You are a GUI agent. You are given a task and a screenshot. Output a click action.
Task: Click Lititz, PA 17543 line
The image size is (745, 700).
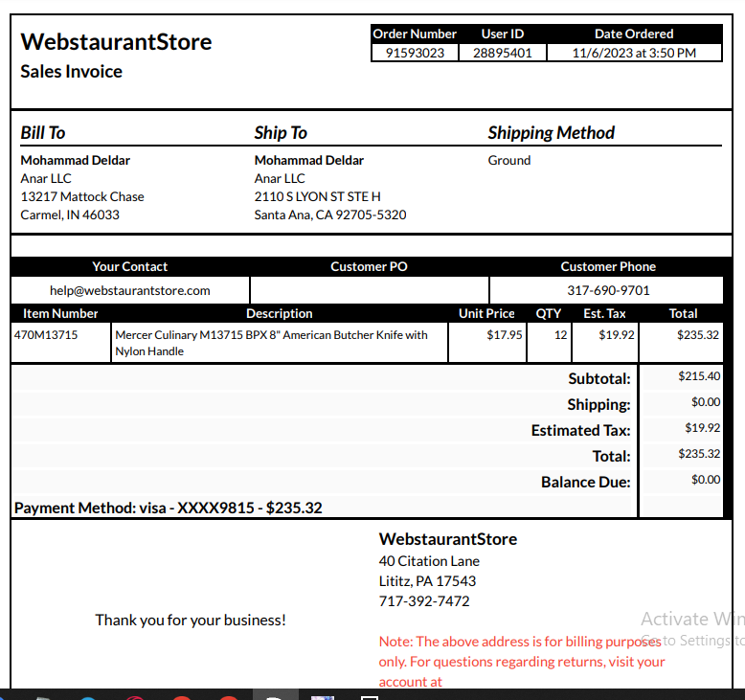click(x=427, y=581)
